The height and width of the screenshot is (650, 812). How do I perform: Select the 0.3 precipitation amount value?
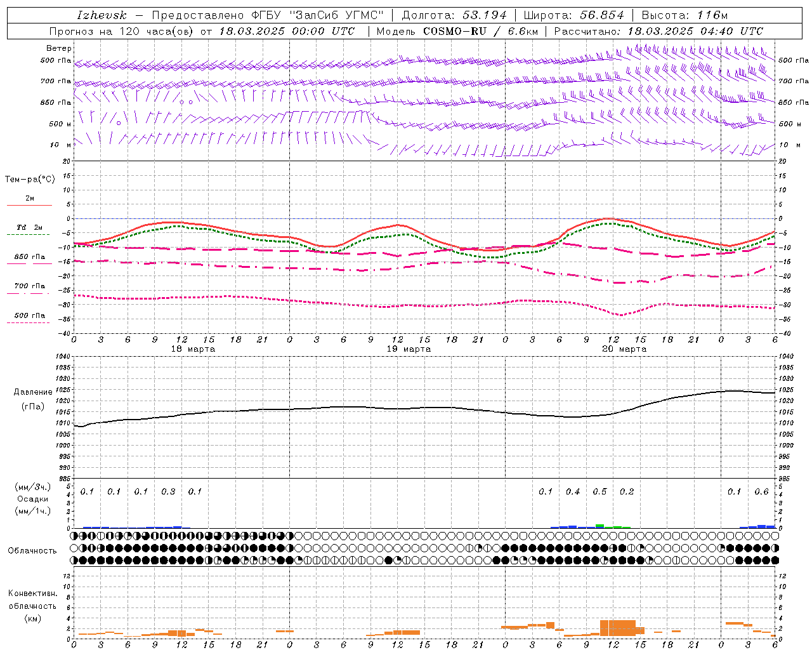pyautogui.click(x=168, y=492)
